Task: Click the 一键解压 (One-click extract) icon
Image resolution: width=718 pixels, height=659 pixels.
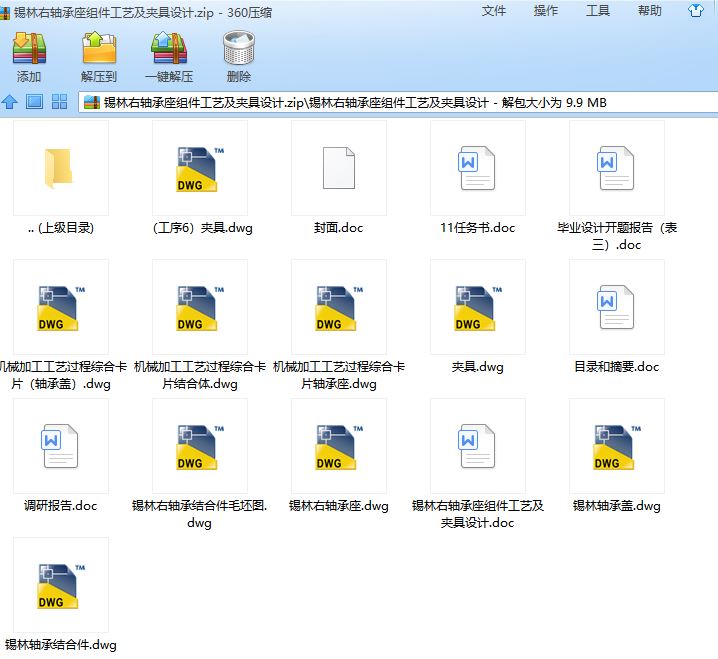Action: click(169, 48)
